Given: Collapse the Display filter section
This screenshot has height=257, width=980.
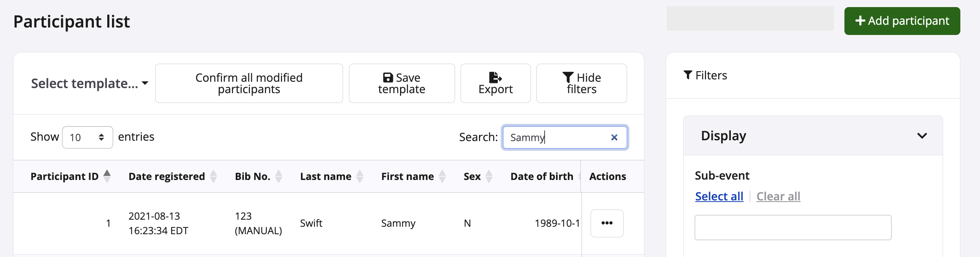Looking at the screenshot, I should click(922, 136).
